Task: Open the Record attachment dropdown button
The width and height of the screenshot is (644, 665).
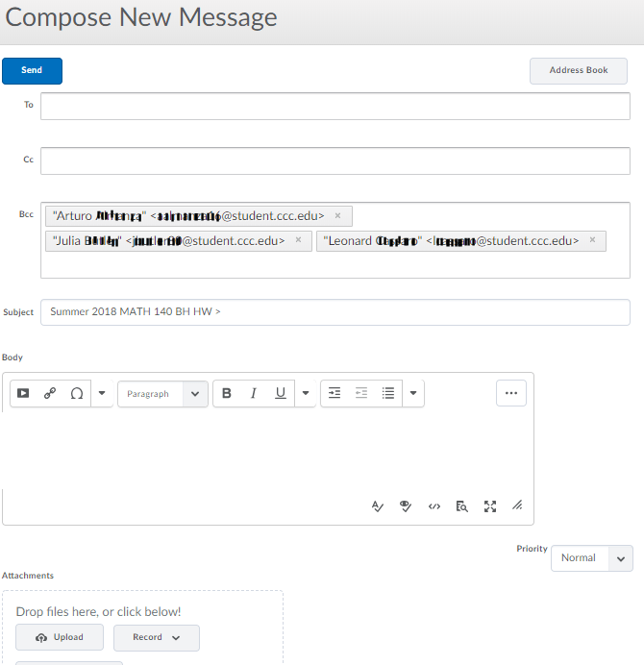Action: [157, 637]
